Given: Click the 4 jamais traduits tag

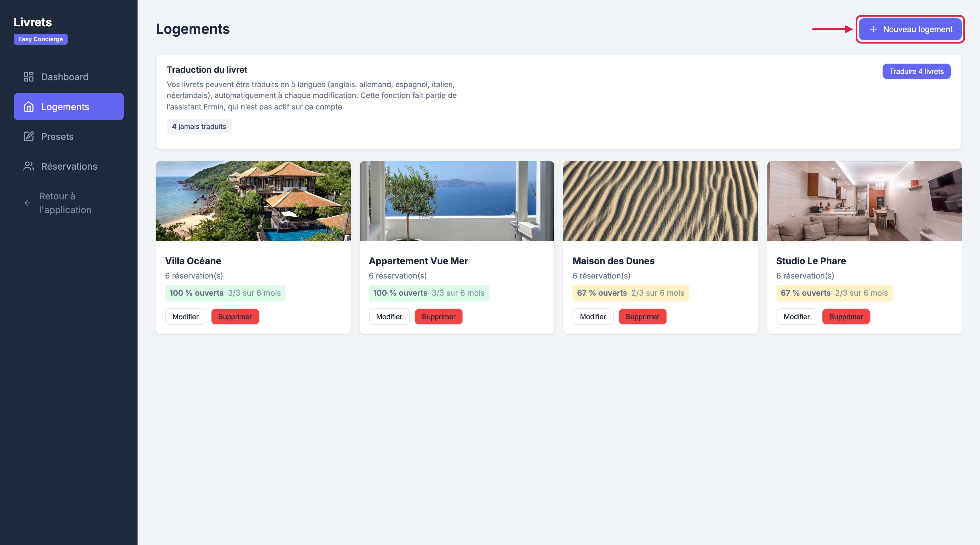Looking at the screenshot, I should [x=199, y=127].
